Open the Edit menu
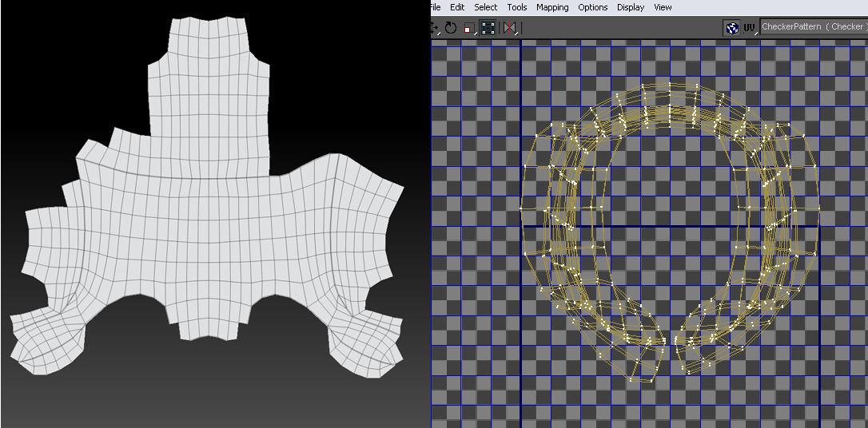868x428 pixels. (457, 7)
